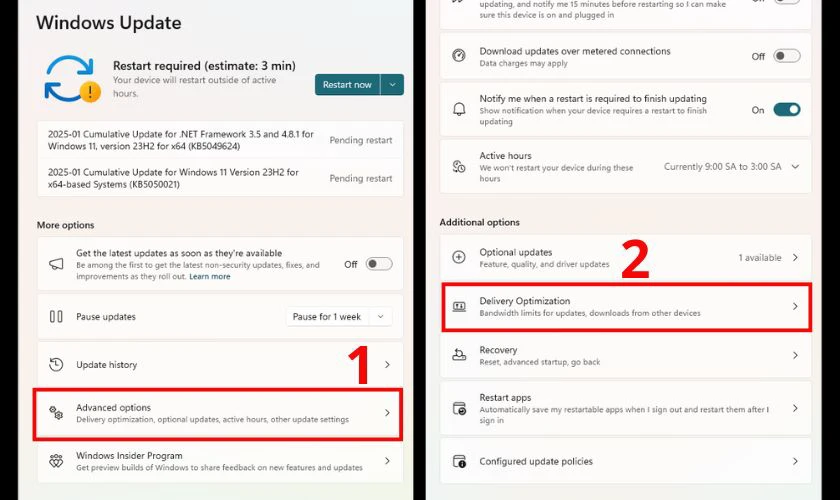The height and width of the screenshot is (500, 840).
Task: Follow the Learn more link
Action: click(x=209, y=277)
